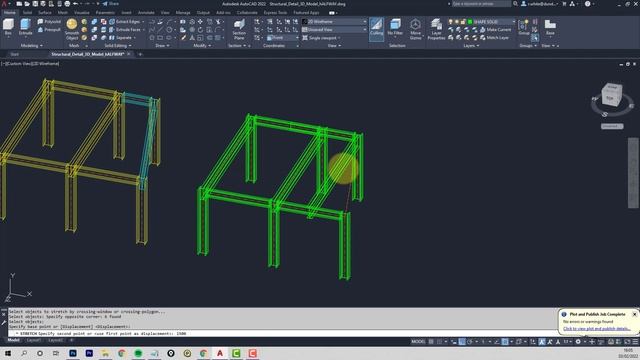Expand the Groups panel dropdown
Image resolution: width=640 pixels, height=360 pixels.
point(528,46)
